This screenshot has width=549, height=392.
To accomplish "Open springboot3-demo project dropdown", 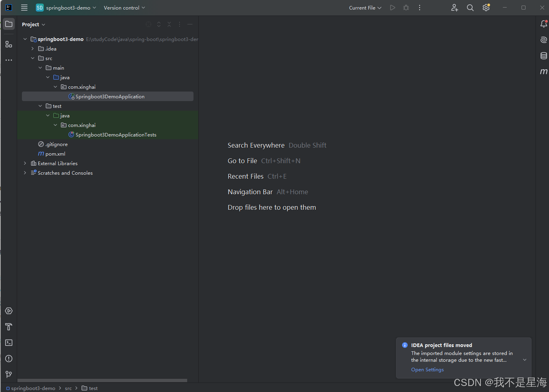I will tap(66, 8).
